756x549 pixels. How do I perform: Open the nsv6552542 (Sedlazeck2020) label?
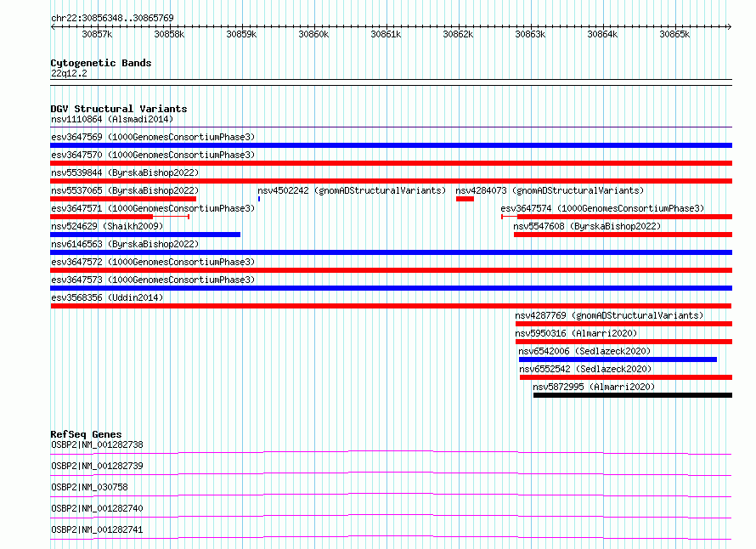coord(585,369)
